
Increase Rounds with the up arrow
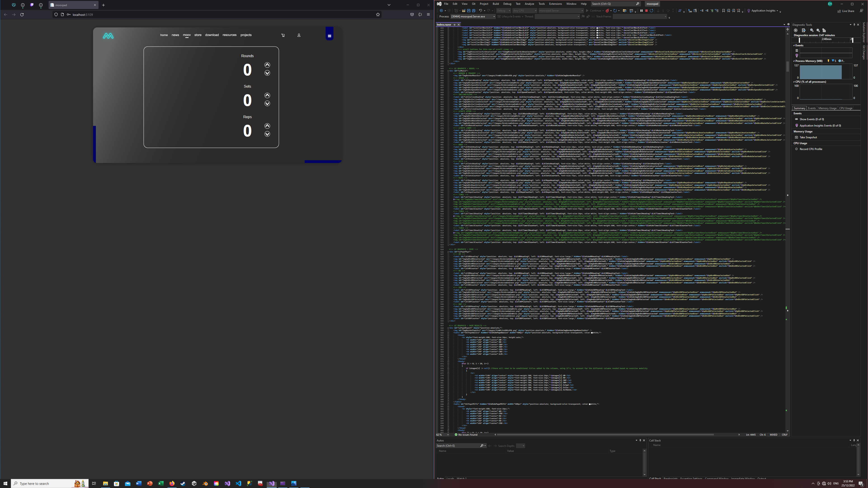click(267, 65)
